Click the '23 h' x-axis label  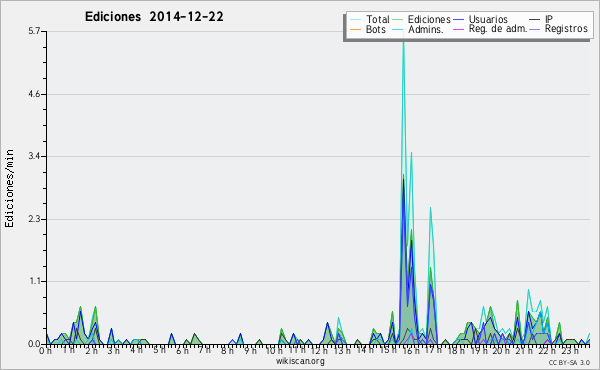tap(569, 351)
